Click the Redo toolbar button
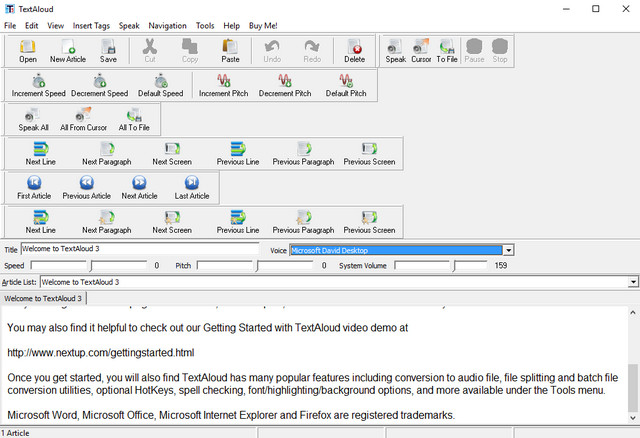The image size is (640, 438). pyautogui.click(x=312, y=51)
